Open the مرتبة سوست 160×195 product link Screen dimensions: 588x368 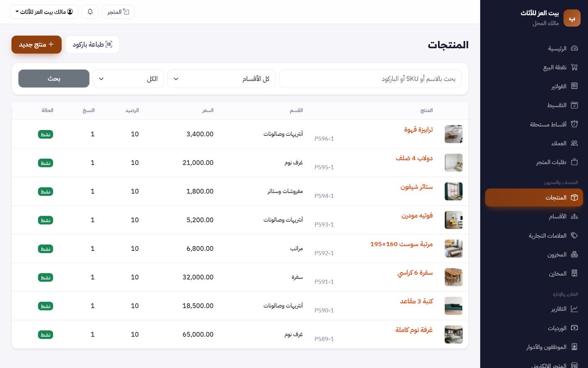(x=402, y=244)
